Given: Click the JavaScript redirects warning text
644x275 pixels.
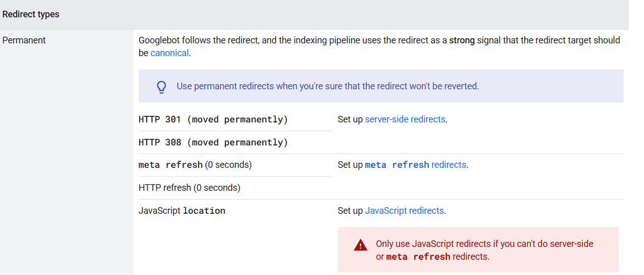Looking at the screenshot, I should pyautogui.click(x=485, y=250).
